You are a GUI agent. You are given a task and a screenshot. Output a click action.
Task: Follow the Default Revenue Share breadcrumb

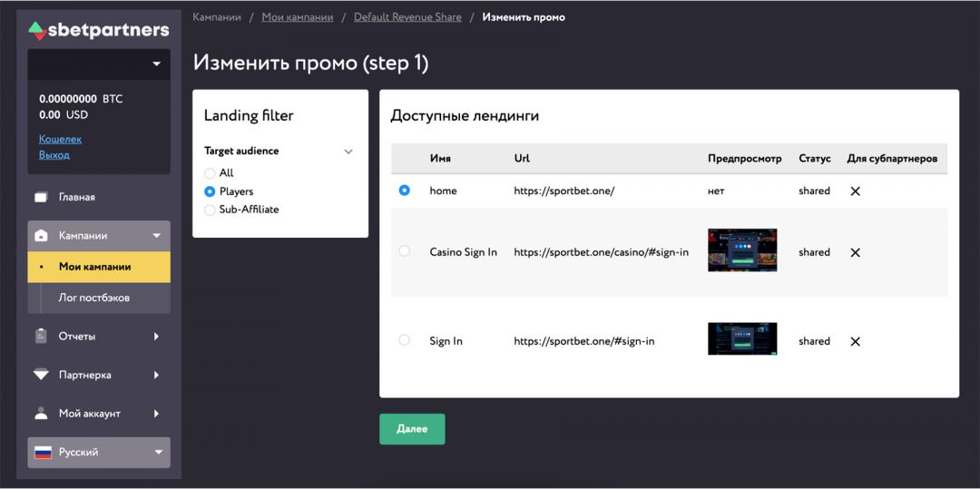(x=407, y=17)
